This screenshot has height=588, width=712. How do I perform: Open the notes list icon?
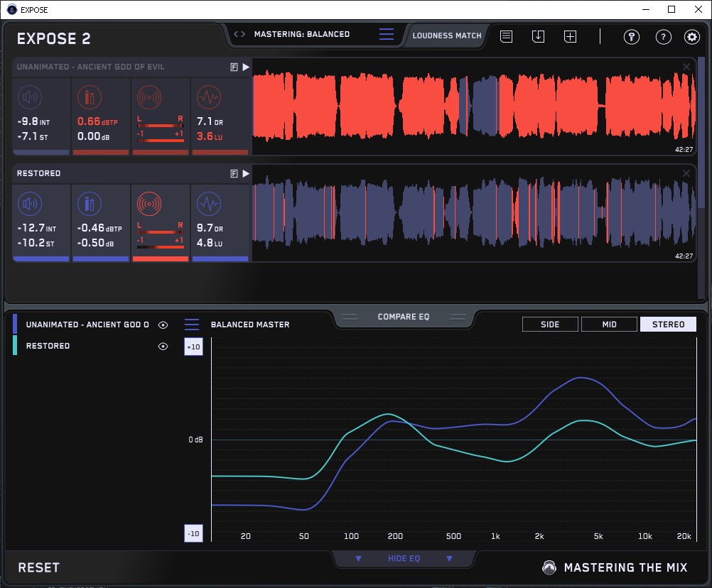coord(506,36)
